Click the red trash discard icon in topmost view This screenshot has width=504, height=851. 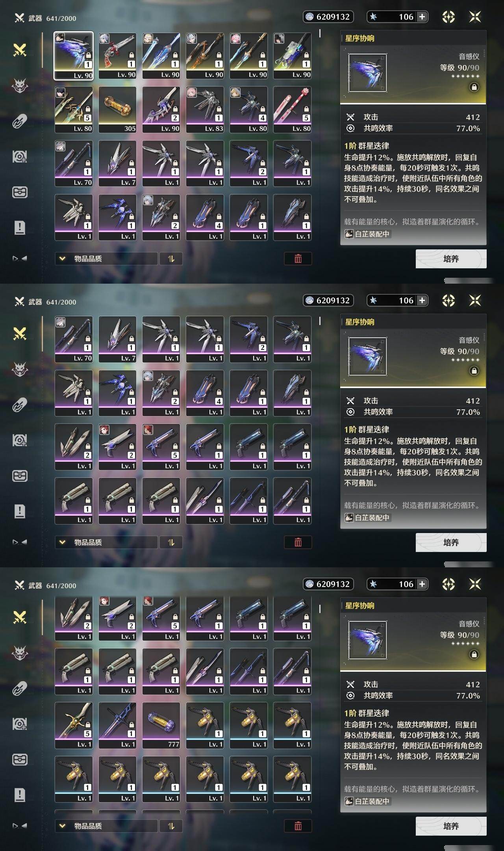(x=298, y=259)
